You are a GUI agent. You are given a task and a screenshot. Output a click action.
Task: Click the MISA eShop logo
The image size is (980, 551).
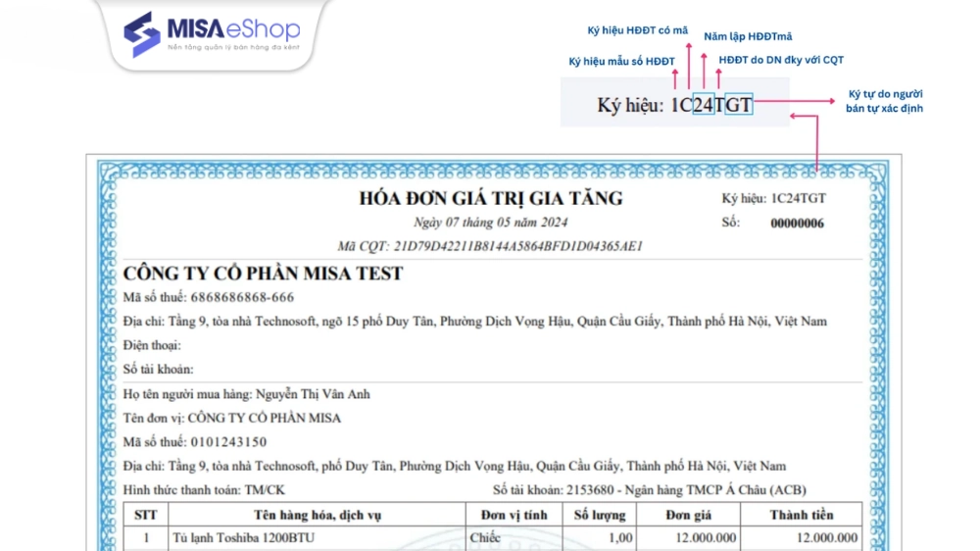(x=212, y=34)
